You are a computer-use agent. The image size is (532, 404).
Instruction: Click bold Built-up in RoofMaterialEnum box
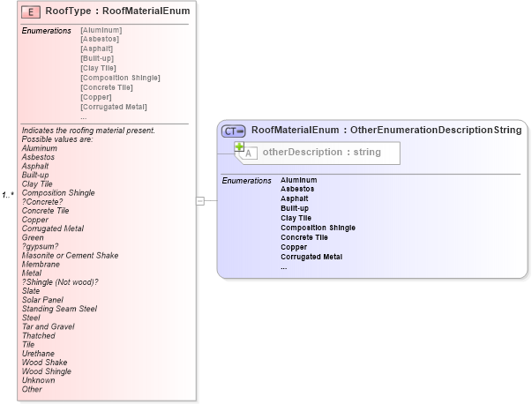(x=295, y=208)
